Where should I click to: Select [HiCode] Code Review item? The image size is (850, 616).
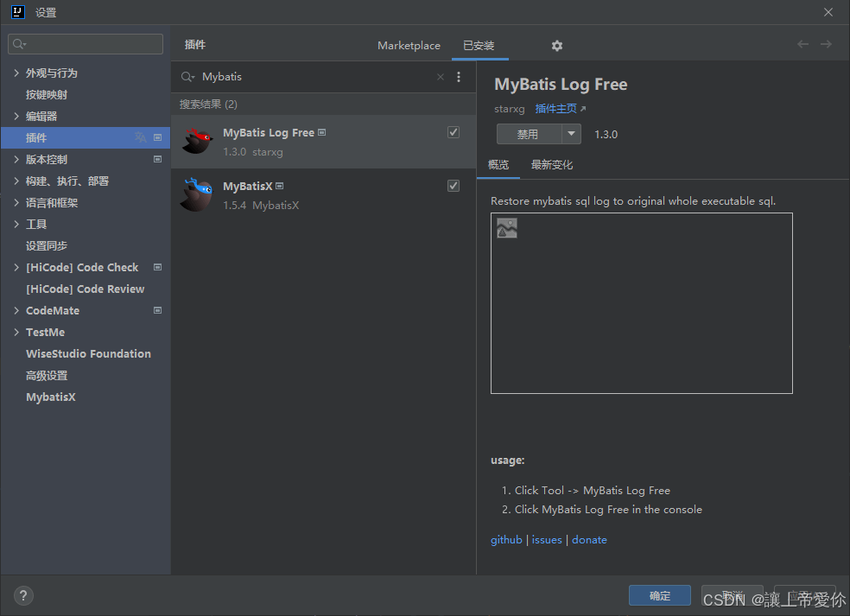[86, 289]
